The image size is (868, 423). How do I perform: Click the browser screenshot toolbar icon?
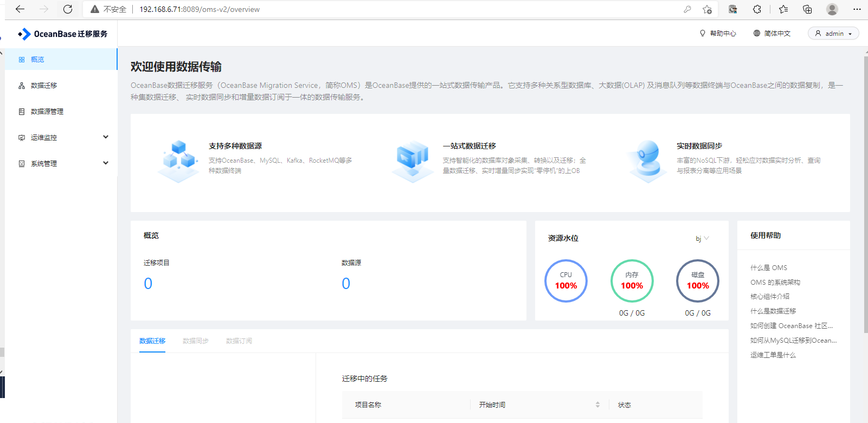732,9
